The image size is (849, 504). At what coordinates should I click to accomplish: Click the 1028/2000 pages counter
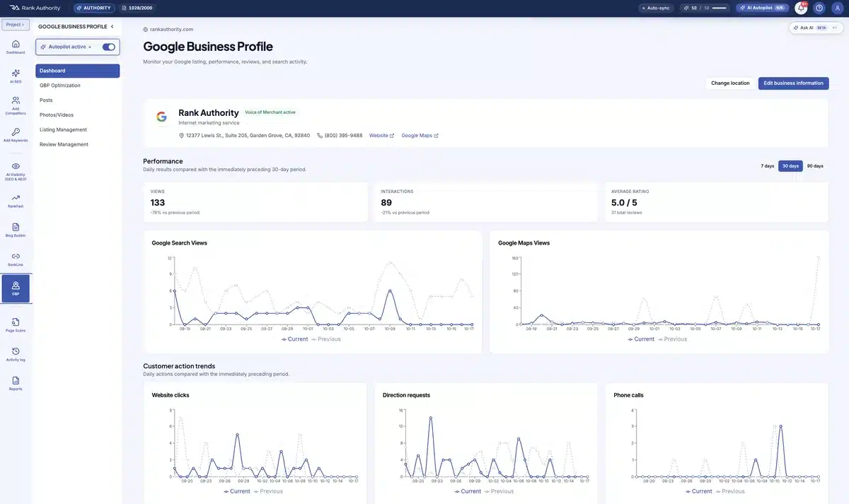point(137,8)
